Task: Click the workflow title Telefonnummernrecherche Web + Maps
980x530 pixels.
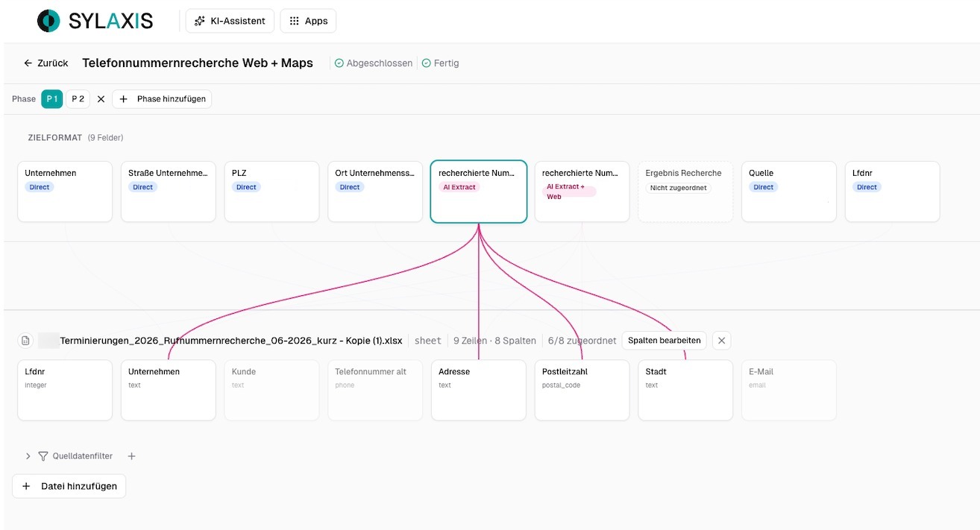Action: pos(198,63)
